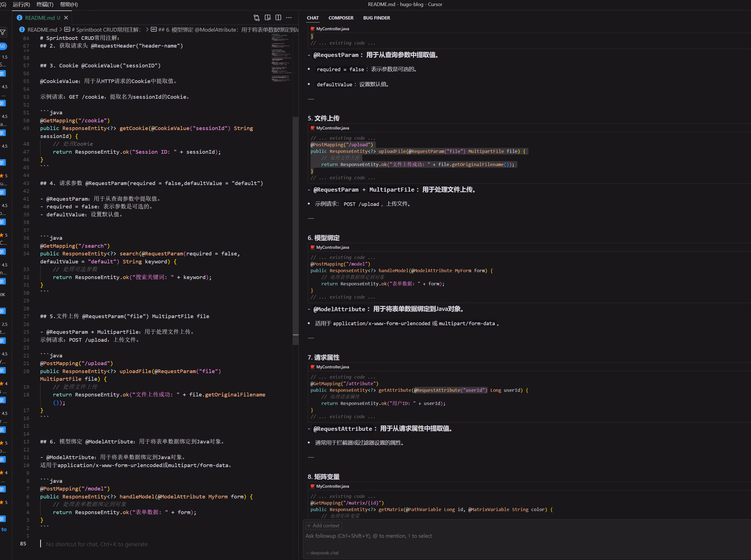This screenshot has width=751, height=560.
Task: Click the plus icon in Add context
Action: click(309, 525)
